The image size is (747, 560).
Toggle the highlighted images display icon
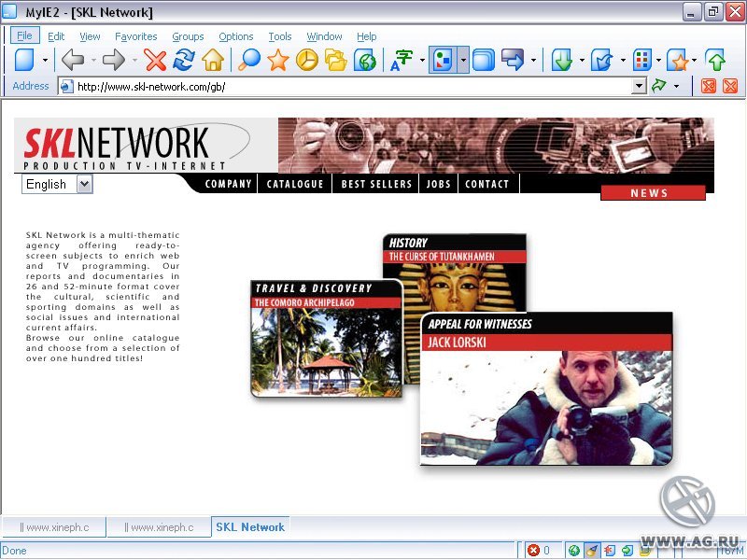click(443, 60)
